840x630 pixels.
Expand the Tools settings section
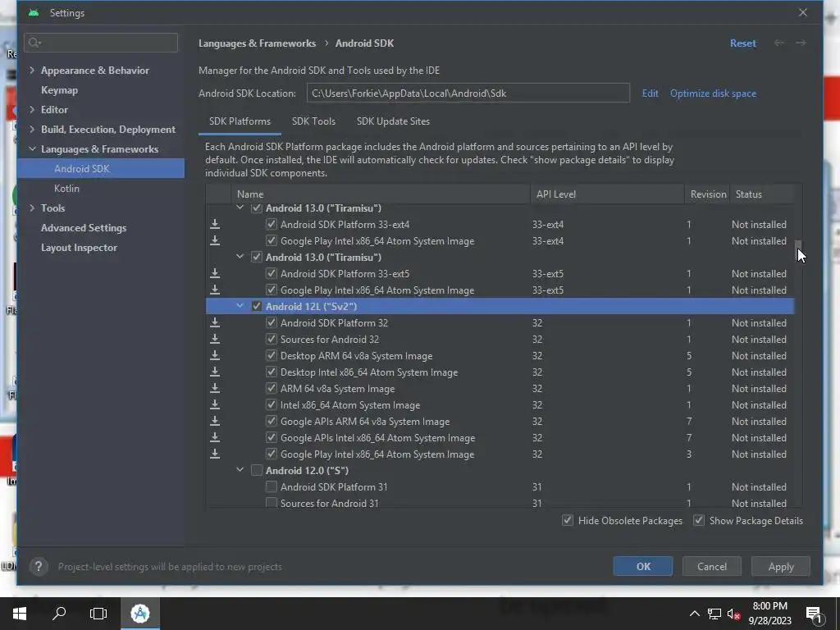(32, 208)
